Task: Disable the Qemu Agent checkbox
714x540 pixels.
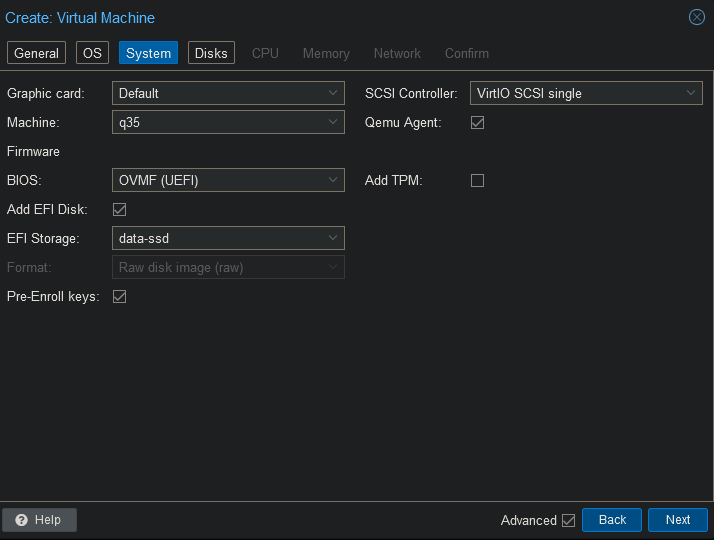Action: click(477, 122)
